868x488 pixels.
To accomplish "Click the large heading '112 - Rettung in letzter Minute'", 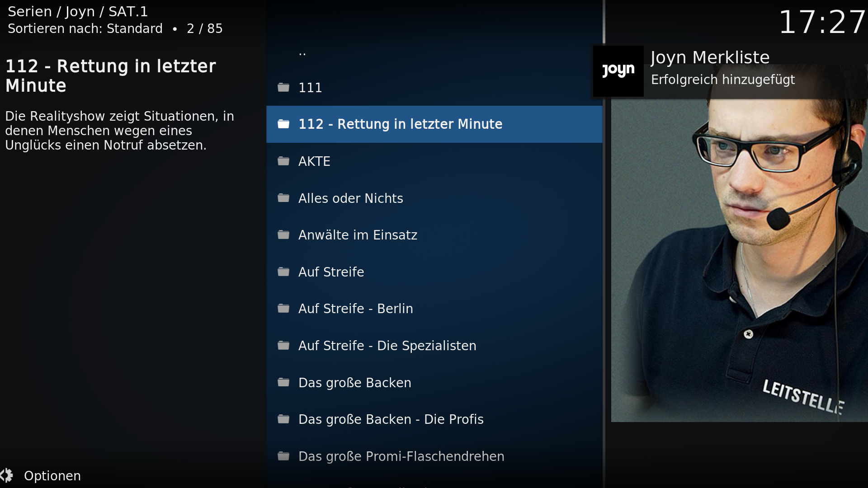I will pos(110,76).
